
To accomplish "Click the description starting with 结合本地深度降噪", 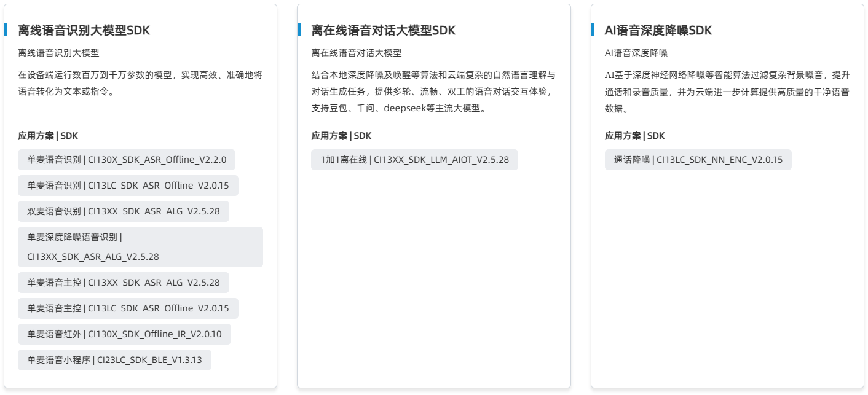I will point(433,92).
